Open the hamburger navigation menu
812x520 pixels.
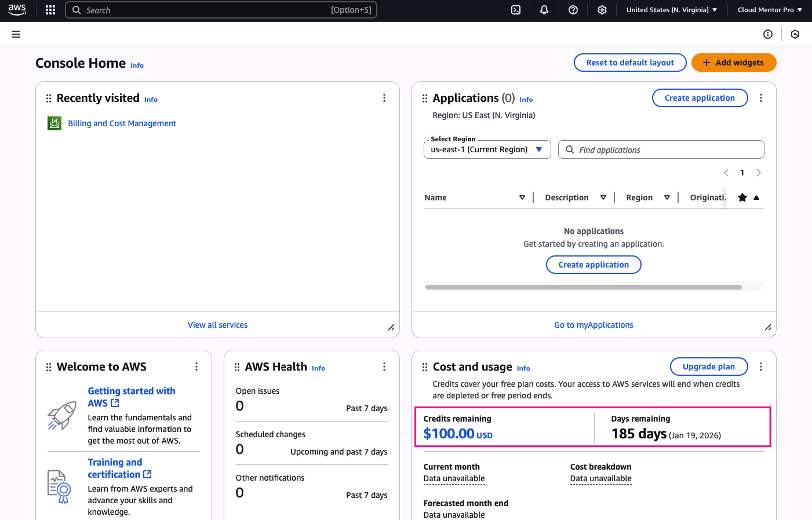(16, 34)
